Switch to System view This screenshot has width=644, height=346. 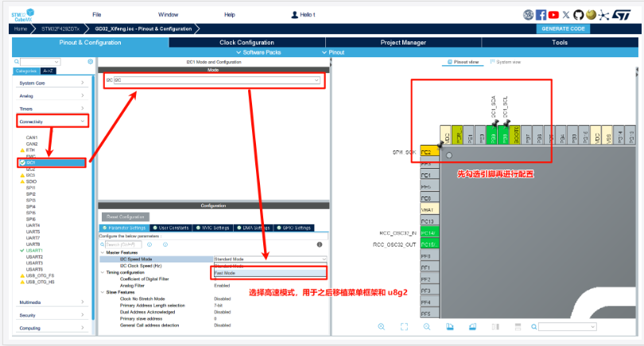coord(506,62)
